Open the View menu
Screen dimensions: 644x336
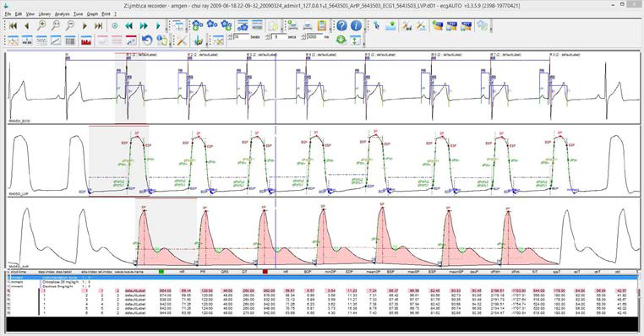[x=30, y=14]
